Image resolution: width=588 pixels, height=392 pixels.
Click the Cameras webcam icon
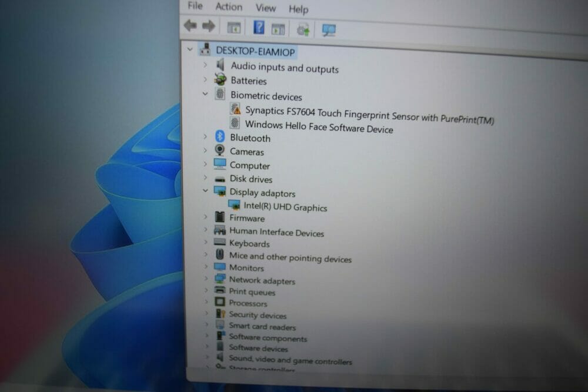pyautogui.click(x=220, y=150)
